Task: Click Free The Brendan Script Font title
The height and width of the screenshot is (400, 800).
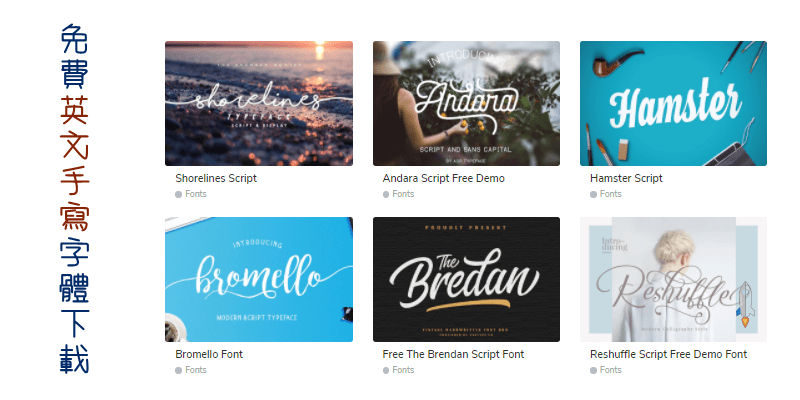Action: 453,354
